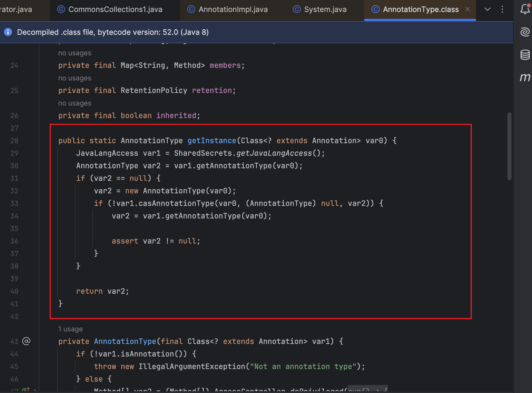Click the RetentionPolicy type on line 25
The height and width of the screenshot is (393, 532).
pyautogui.click(x=154, y=90)
